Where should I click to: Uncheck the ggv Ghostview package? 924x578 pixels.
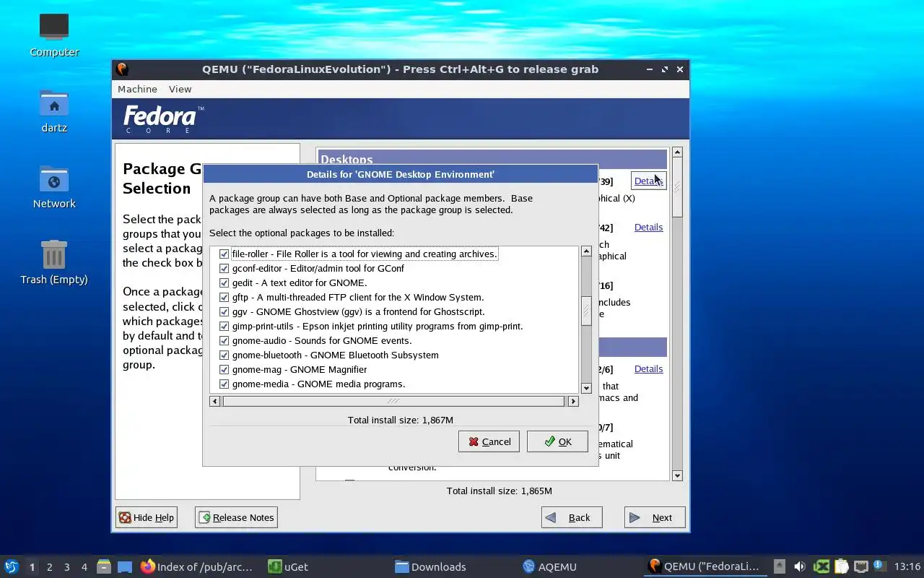coord(224,311)
